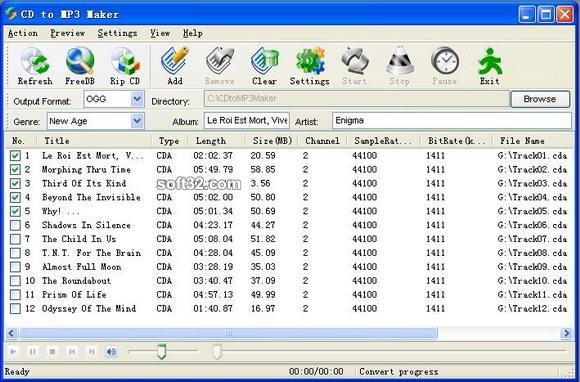Image resolution: width=580 pixels, height=382 pixels.
Task: Click the next track button
Action: 91,351
